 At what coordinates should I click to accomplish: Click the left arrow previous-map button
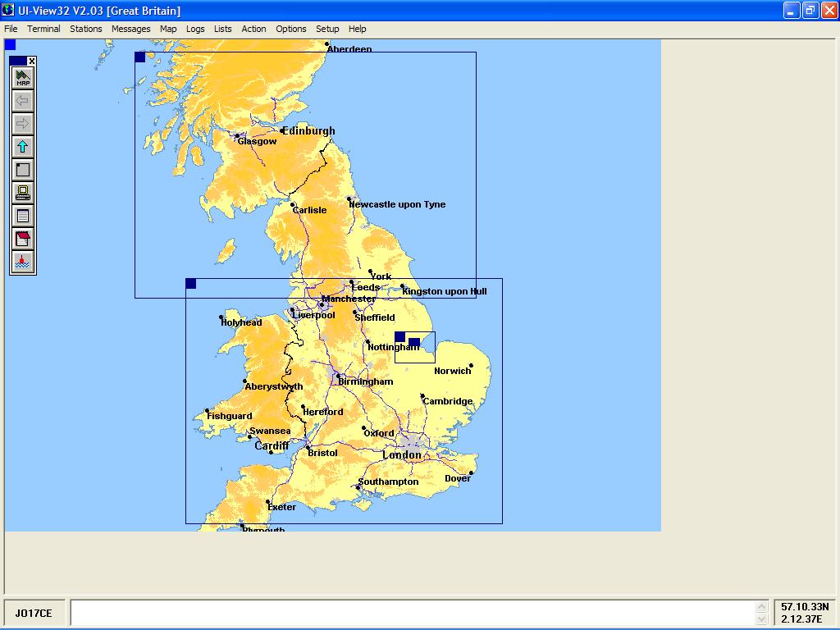pyautogui.click(x=22, y=101)
